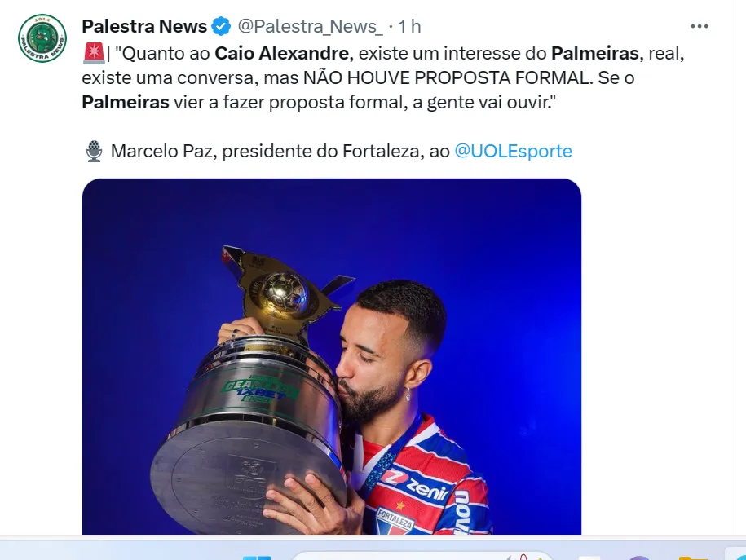This screenshot has height=560, width=746.
Task: Click the microphone emoji before Marcelo Paz
Action: tap(95, 152)
